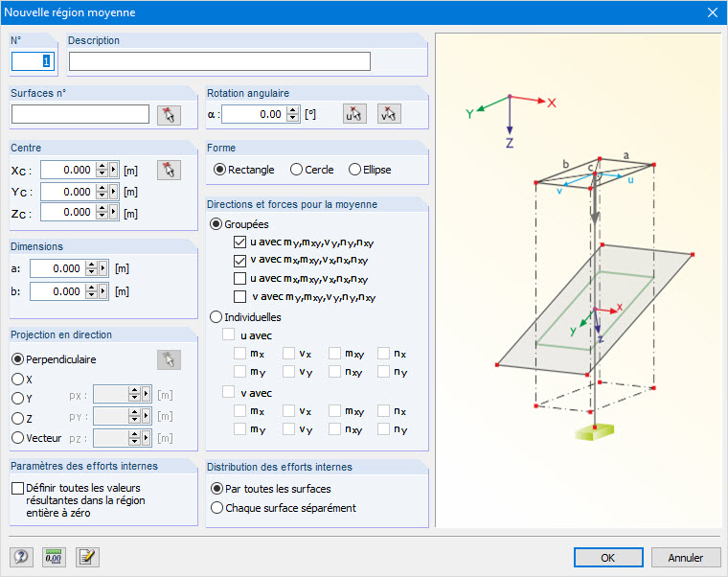The width and height of the screenshot is (728, 577).
Task: Pick surfaces graphically with the selection icon
Action: click(169, 115)
